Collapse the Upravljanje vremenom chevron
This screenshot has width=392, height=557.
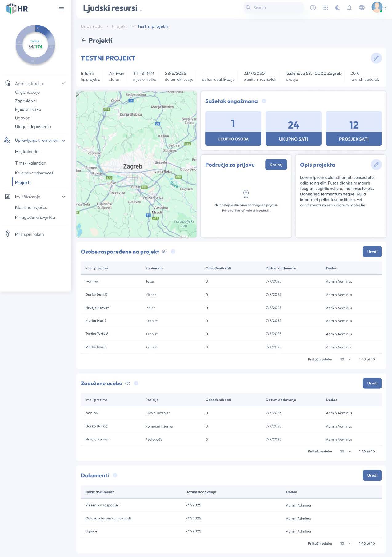[63, 141]
